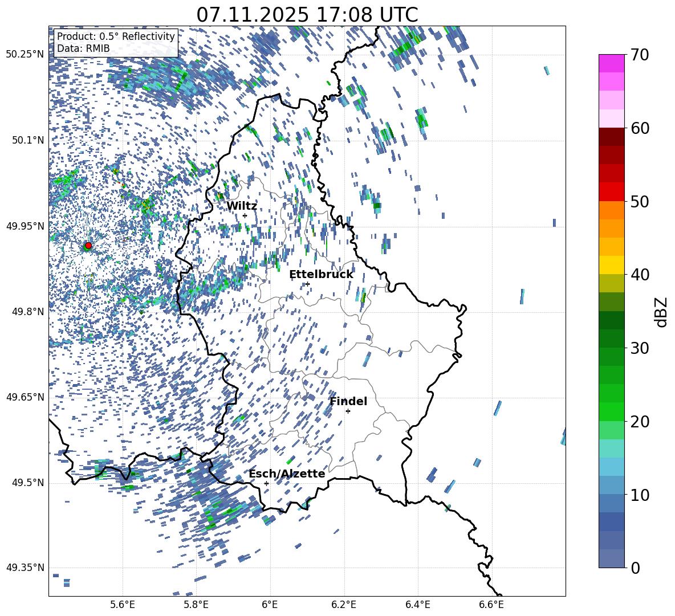Click the colorbar tick label 70

tap(640, 55)
